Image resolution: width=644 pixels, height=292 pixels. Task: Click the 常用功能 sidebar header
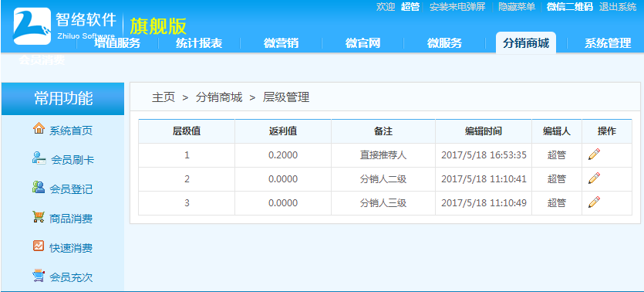(x=62, y=99)
